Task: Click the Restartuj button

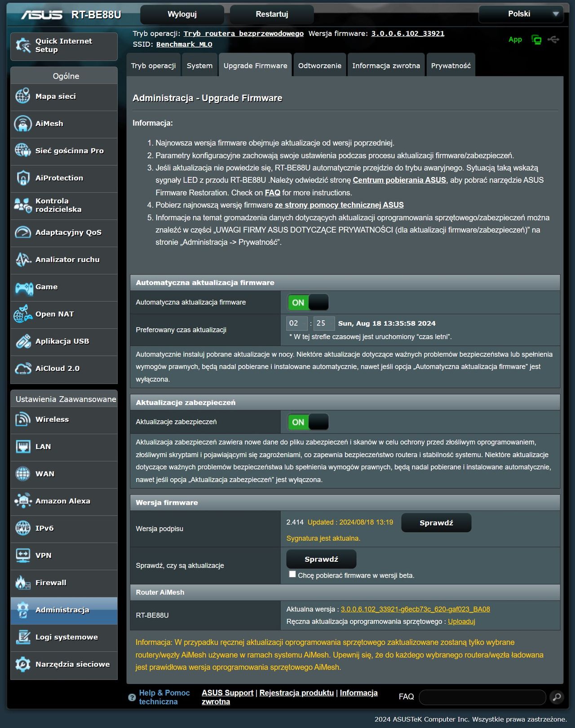Action: (272, 14)
